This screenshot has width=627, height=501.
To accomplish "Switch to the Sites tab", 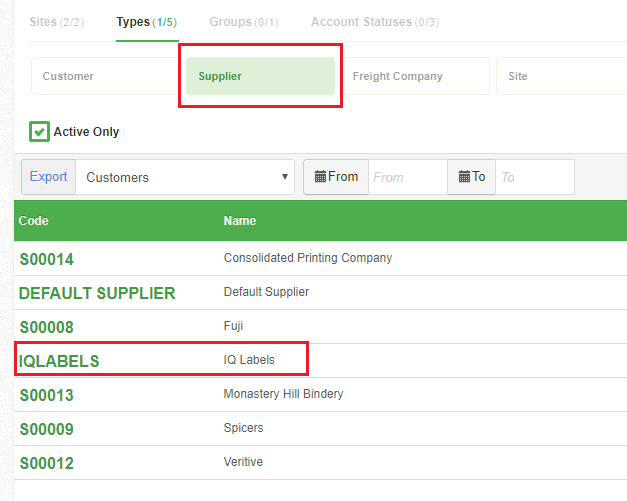I will [57, 22].
